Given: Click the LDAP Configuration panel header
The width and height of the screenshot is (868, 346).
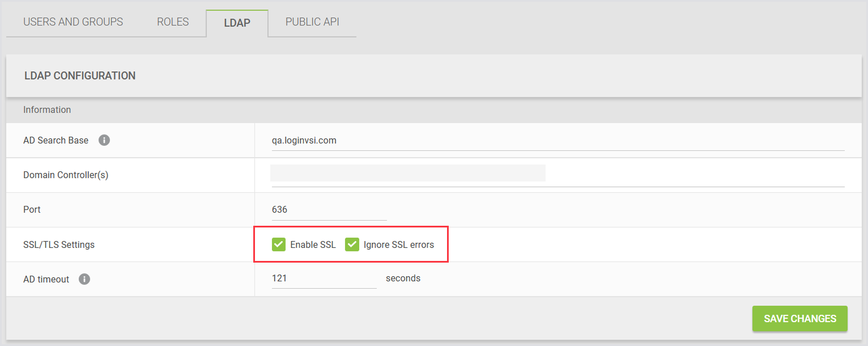Looking at the screenshot, I should pos(80,75).
